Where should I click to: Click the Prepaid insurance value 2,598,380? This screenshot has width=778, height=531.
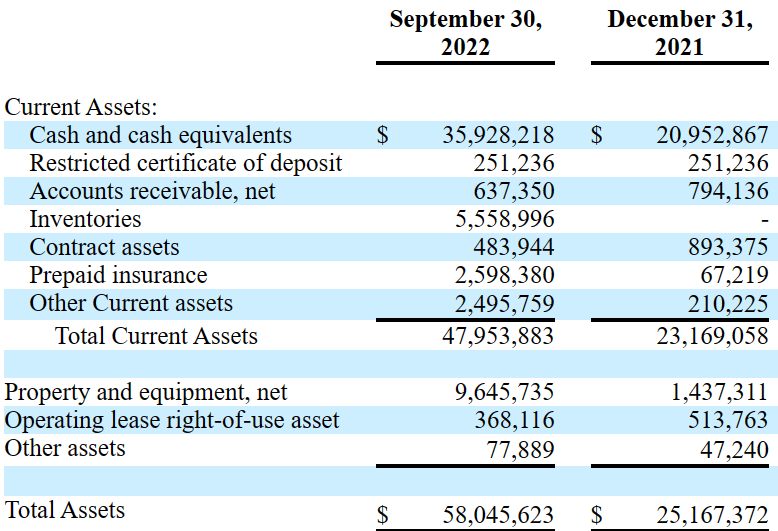(505, 275)
